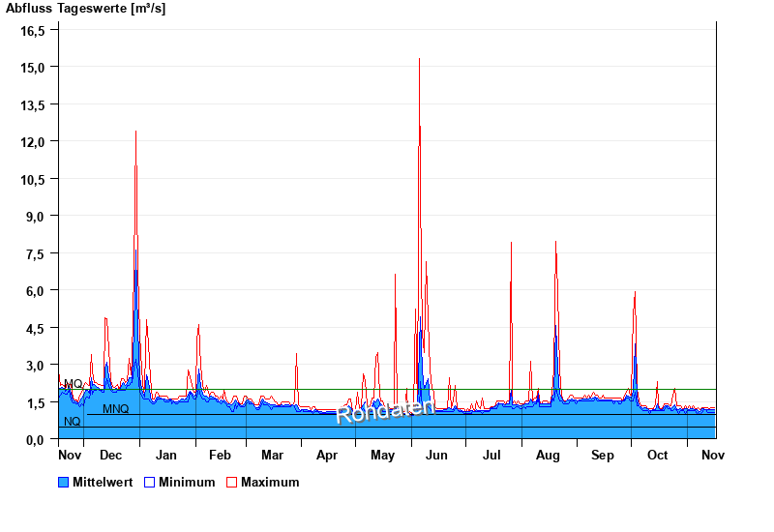This screenshot has height=532, width=774.
Task: Select the Maximum legend text
Action: coord(270,482)
